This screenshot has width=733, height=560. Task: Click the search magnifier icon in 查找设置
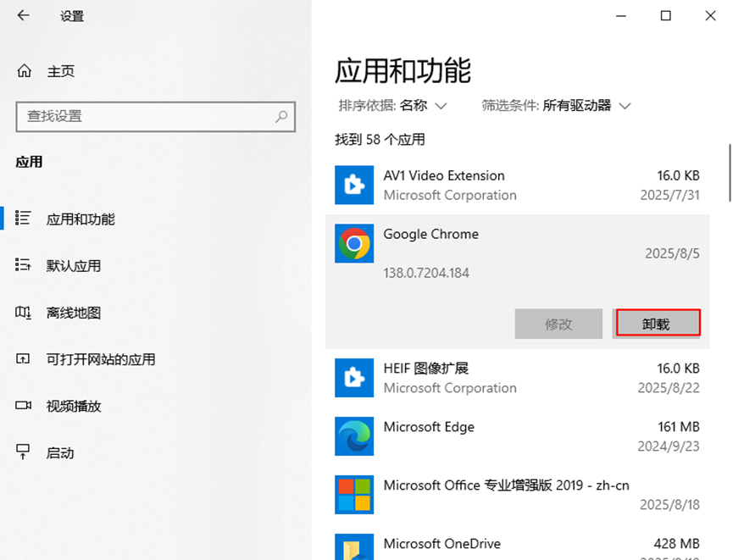pyautogui.click(x=281, y=116)
